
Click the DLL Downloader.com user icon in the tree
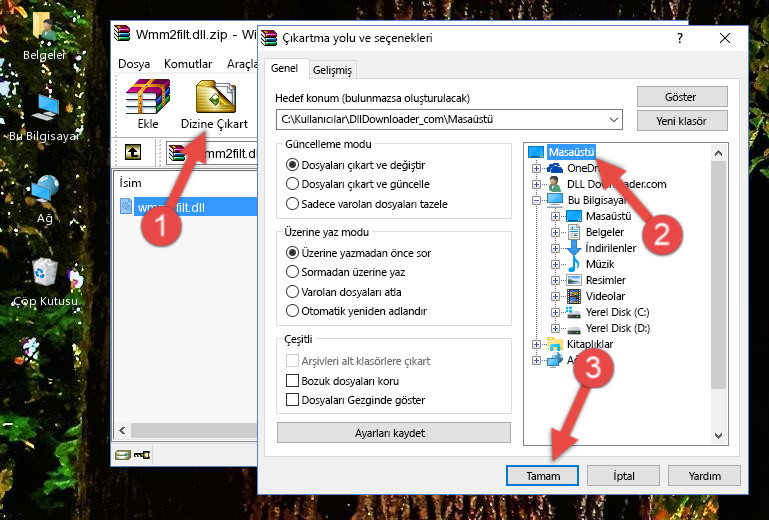pyautogui.click(x=555, y=184)
